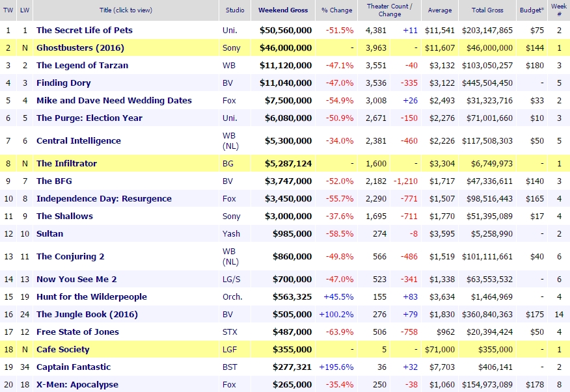This screenshot has height=392, width=570.
Task: Click Sony studio in Ghostbusters row
Action: [x=232, y=48]
